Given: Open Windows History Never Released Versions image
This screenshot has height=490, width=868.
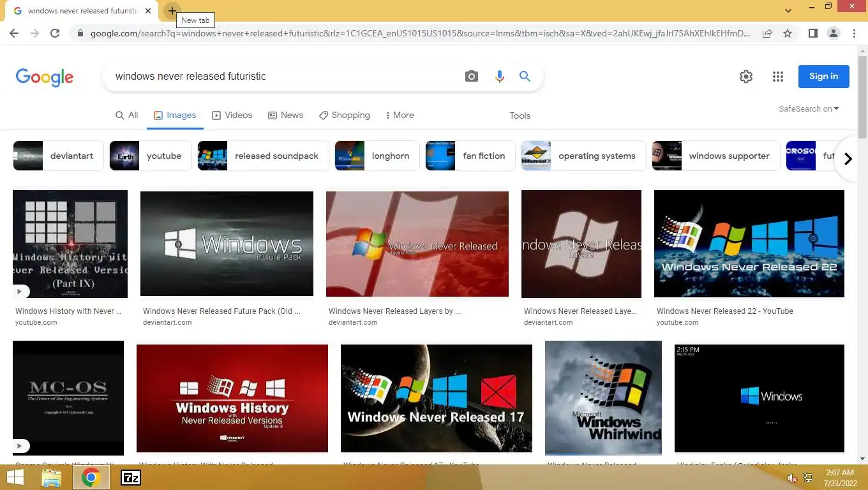Looking at the screenshot, I should (x=232, y=398).
